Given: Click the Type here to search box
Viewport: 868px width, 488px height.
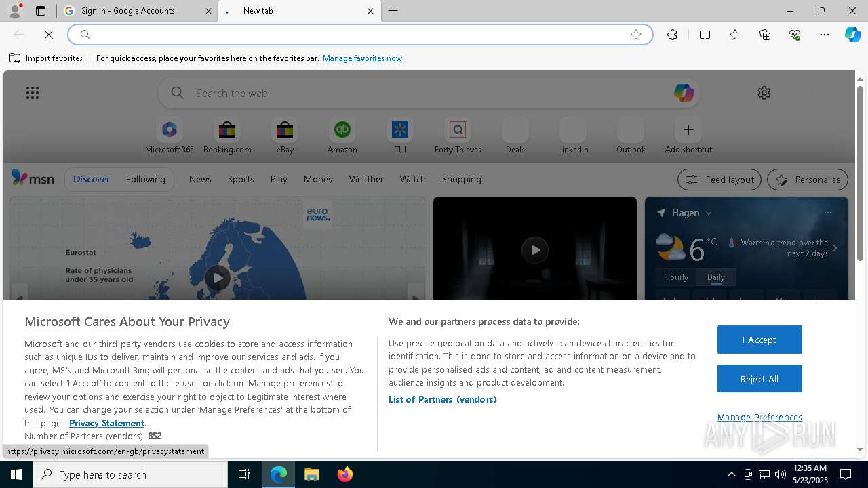Looking at the screenshot, I should coord(130,474).
